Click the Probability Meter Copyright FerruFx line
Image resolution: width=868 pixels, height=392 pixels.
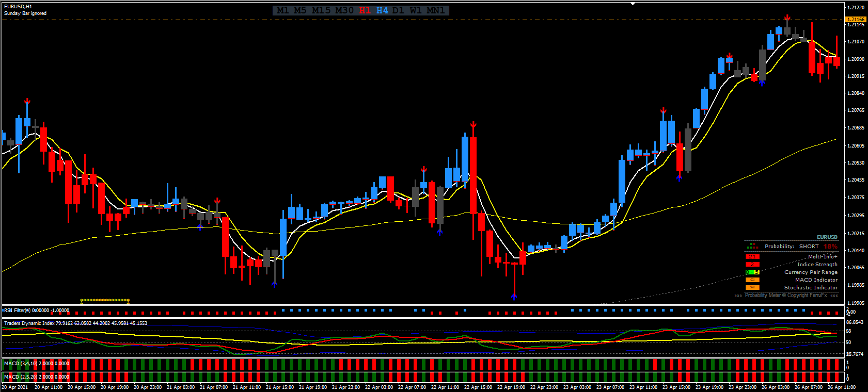point(786,295)
